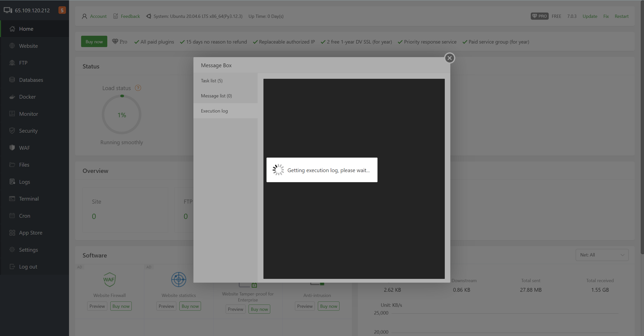Click the page vertical scrollbar
The height and width of the screenshot is (336, 644).
point(642,126)
